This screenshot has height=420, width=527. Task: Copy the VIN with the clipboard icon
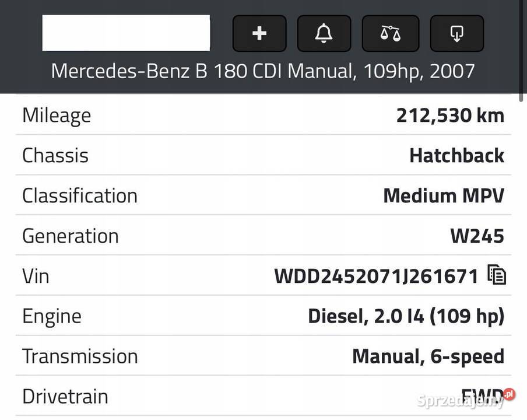point(497,275)
